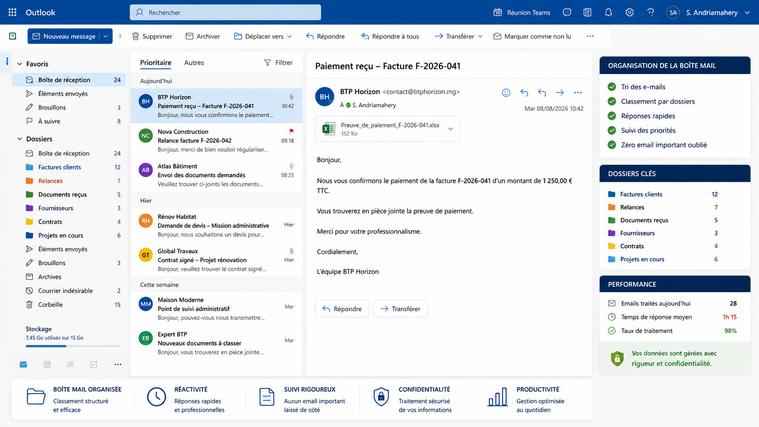Screen dimensions: 759x427
Task: Click the Suivi des priorités checkmark
Action: click(x=612, y=130)
